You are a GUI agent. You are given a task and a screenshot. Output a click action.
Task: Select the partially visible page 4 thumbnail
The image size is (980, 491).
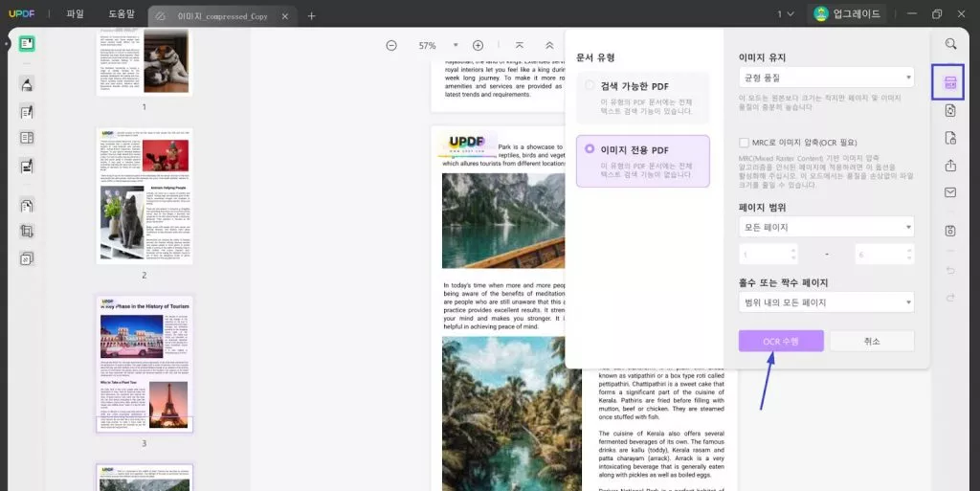[145, 478]
